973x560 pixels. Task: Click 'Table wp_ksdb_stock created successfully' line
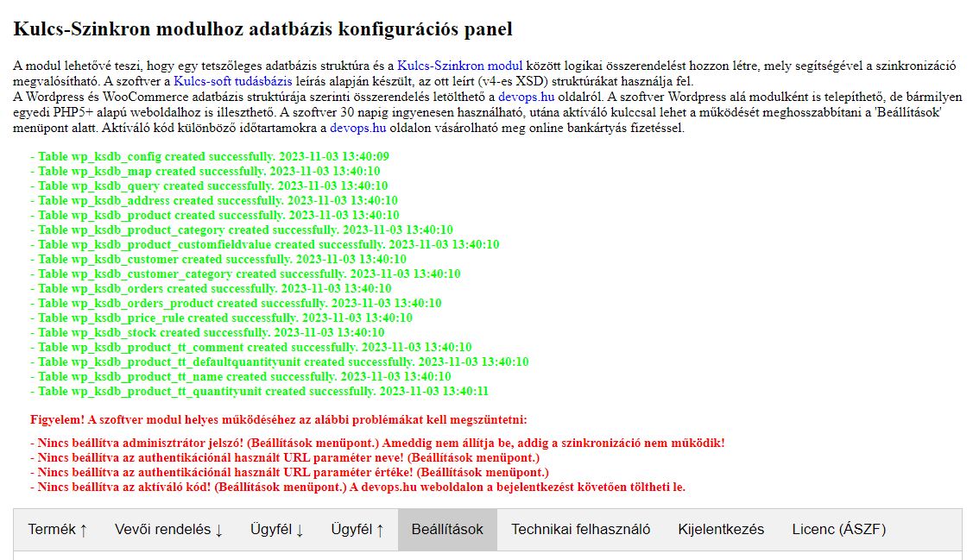point(207,332)
